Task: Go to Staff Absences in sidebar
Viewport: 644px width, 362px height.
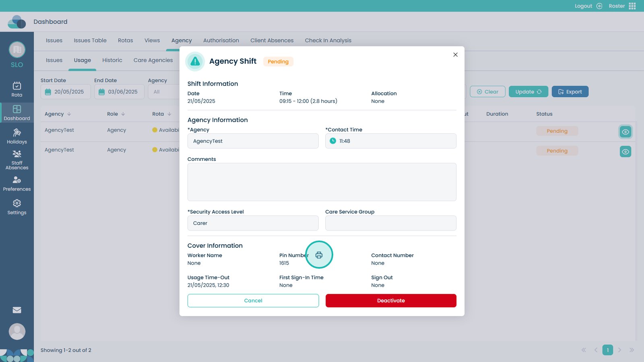Action: 17,159
